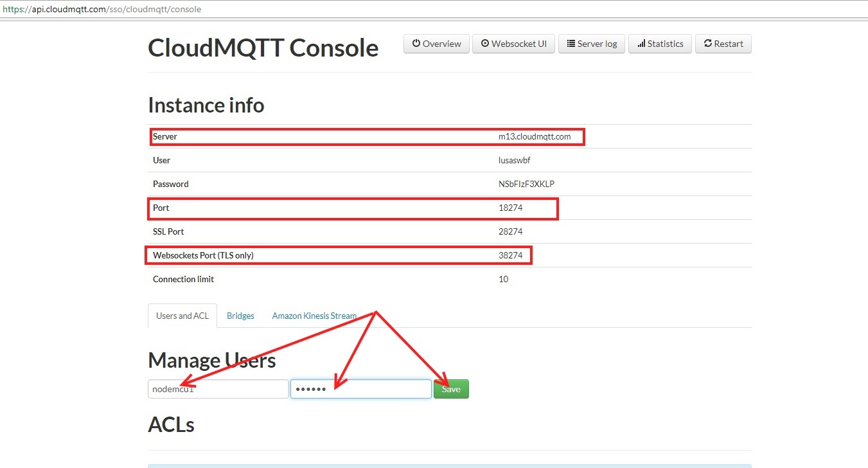The image size is (868, 468).
Task: Select the user value lusaswbf
Action: coord(515,160)
